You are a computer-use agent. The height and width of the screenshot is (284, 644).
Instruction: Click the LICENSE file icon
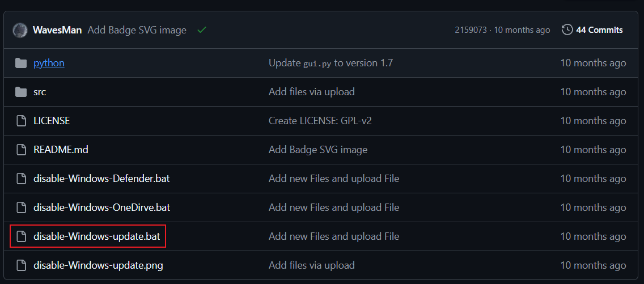[21, 121]
